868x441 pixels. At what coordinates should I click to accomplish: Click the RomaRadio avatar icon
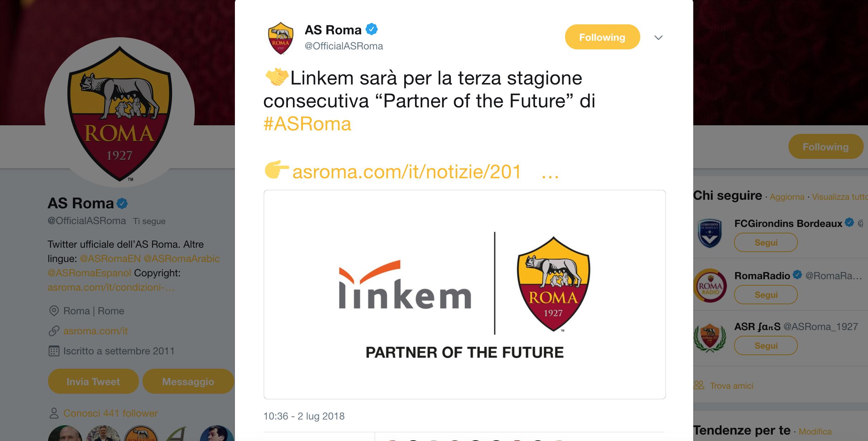coord(710,285)
